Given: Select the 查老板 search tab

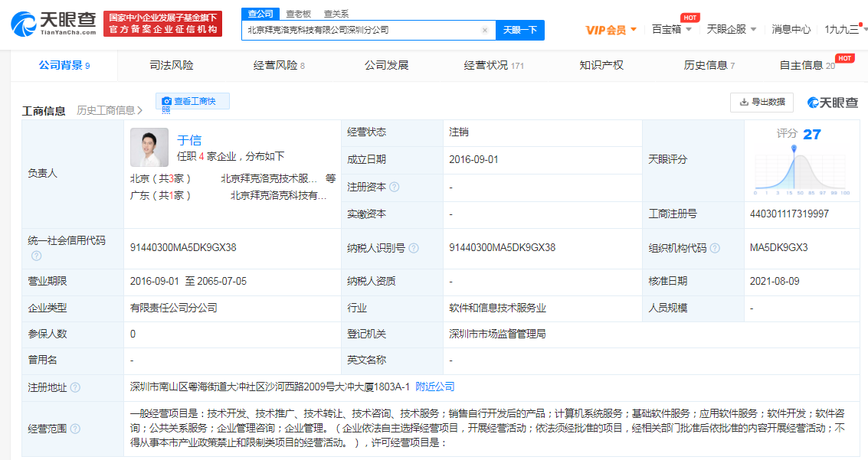Looking at the screenshot, I should (299, 14).
